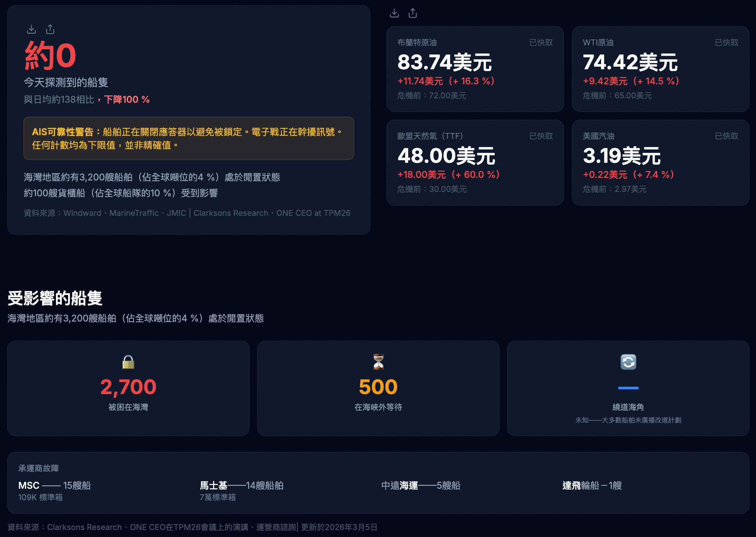Image resolution: width=756 pixels, height=537 pixels.
Task: Click the refresh arrows icon for Cape rerouting
Action: [628, 362]
